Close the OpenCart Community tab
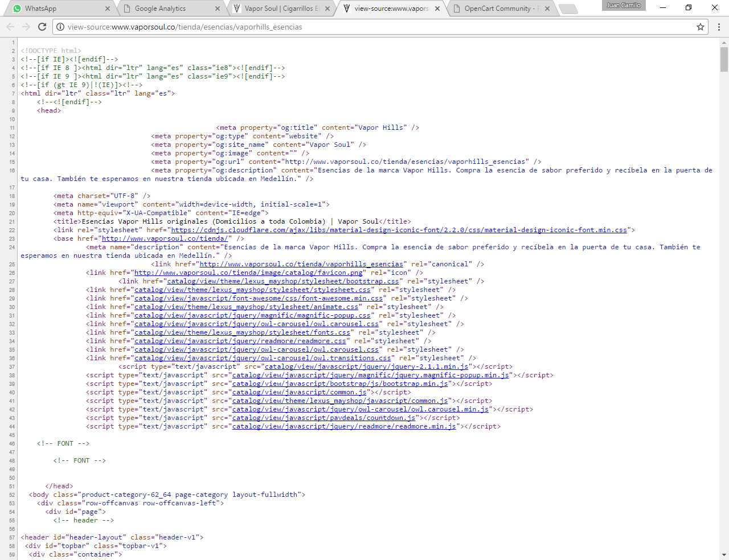The height and width of the screenshot is (560, 729). click(x=547, y=9)
